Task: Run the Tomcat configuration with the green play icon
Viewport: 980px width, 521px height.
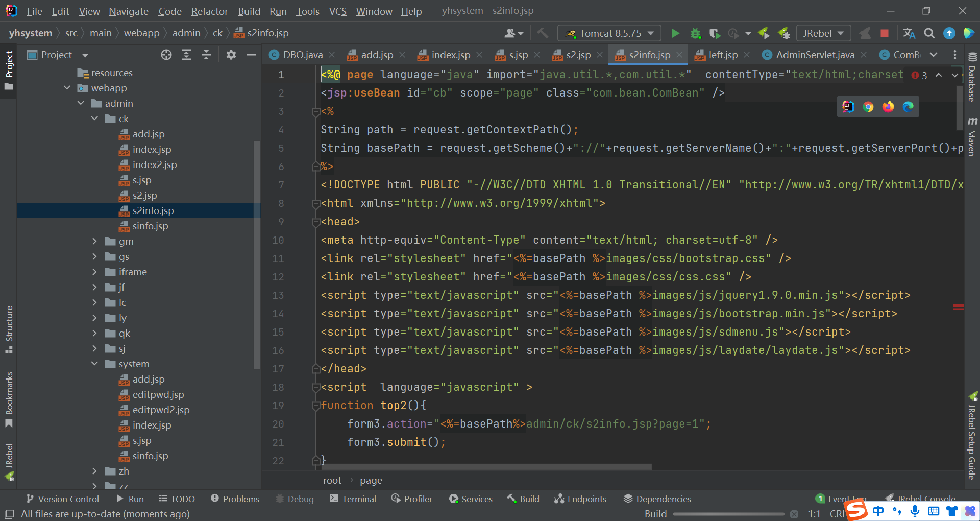Action: 675,33
